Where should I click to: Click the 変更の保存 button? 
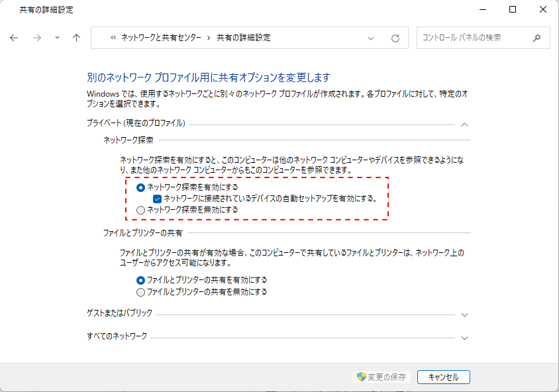(381, 377)
